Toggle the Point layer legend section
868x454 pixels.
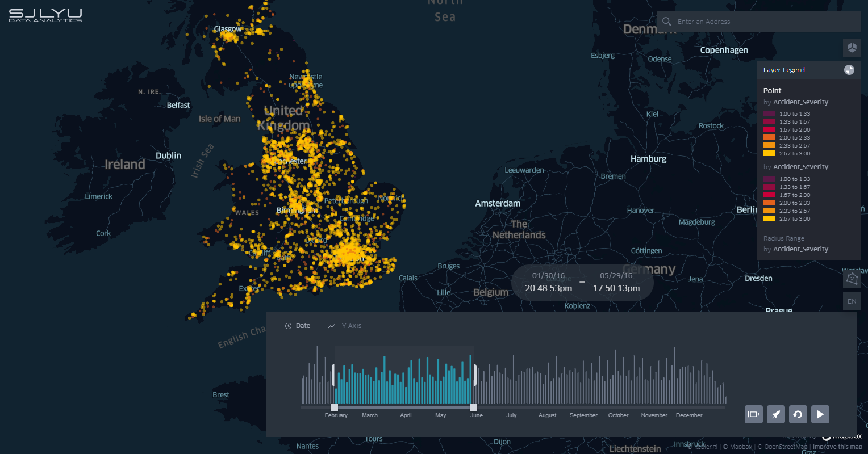(x=772, y=90)
